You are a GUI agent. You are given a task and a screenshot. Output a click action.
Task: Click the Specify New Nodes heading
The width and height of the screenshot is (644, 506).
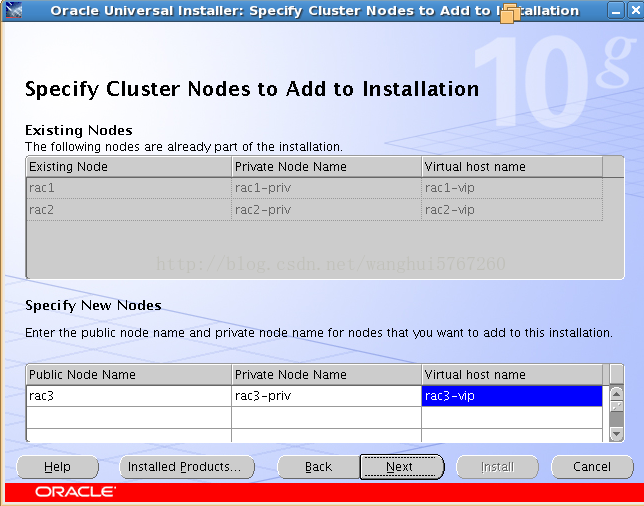[93, 306]
